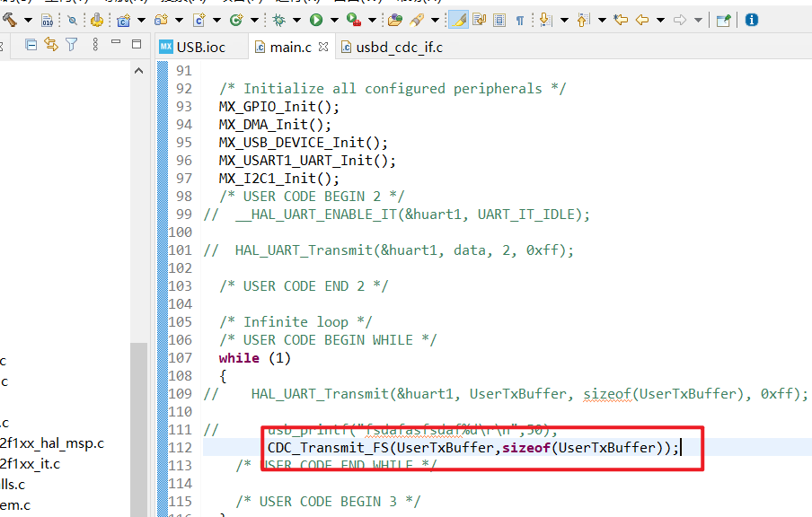
Task: Click the explorer scrollbar up arrow
Action: (139, 70)
